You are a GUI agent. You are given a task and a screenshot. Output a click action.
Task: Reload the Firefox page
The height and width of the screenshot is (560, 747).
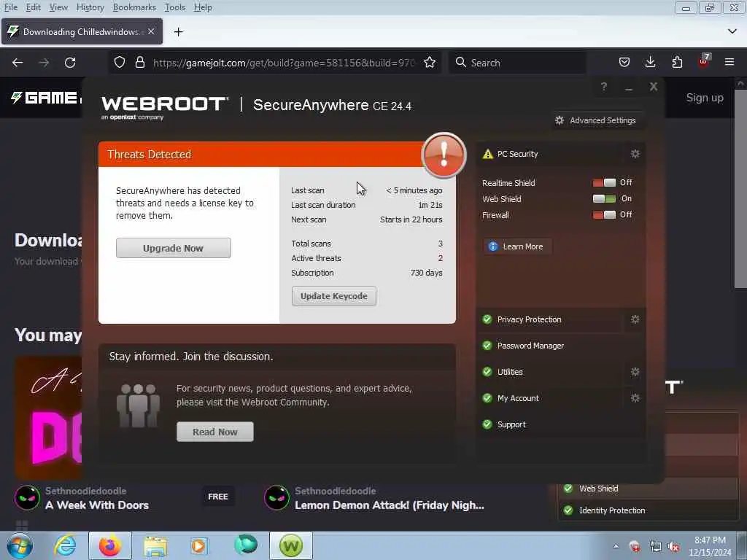(70, 63)
